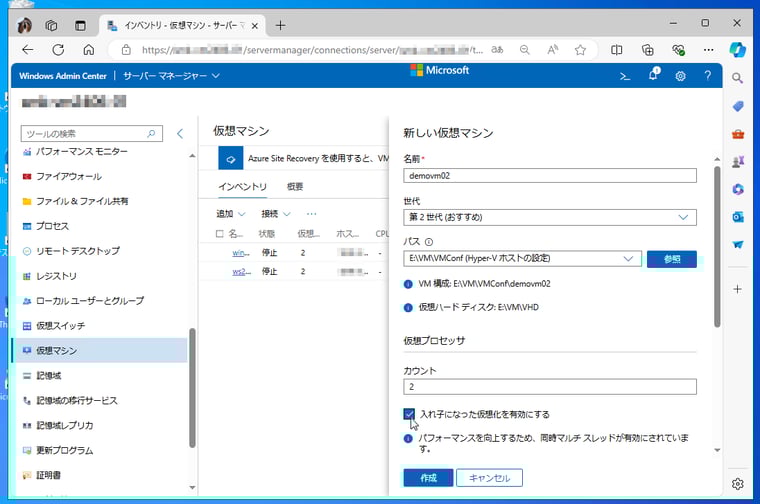Toggle read aloud icon in address bar
Screen dimensions: 760x504
click(x=553, y=49)
